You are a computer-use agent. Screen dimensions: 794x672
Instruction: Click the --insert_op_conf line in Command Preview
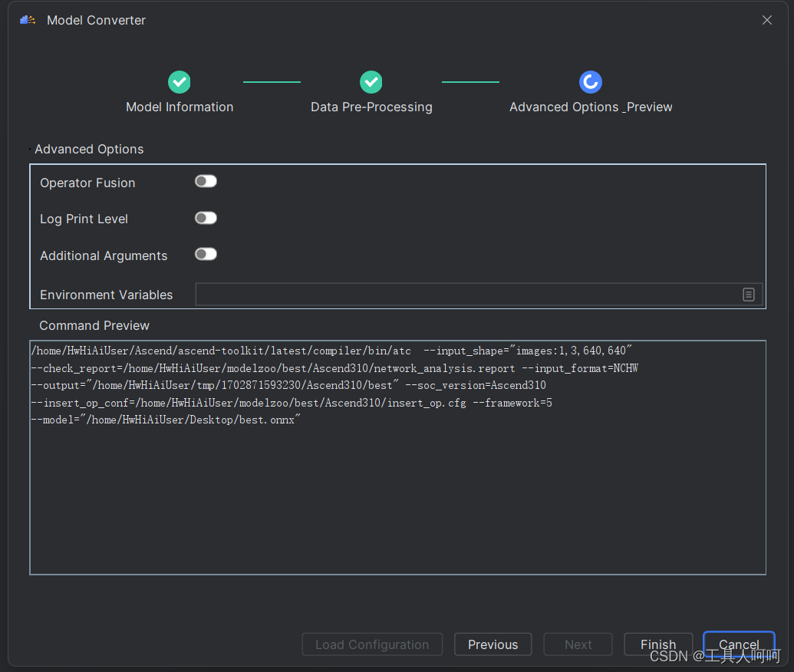tap(292, 403)
